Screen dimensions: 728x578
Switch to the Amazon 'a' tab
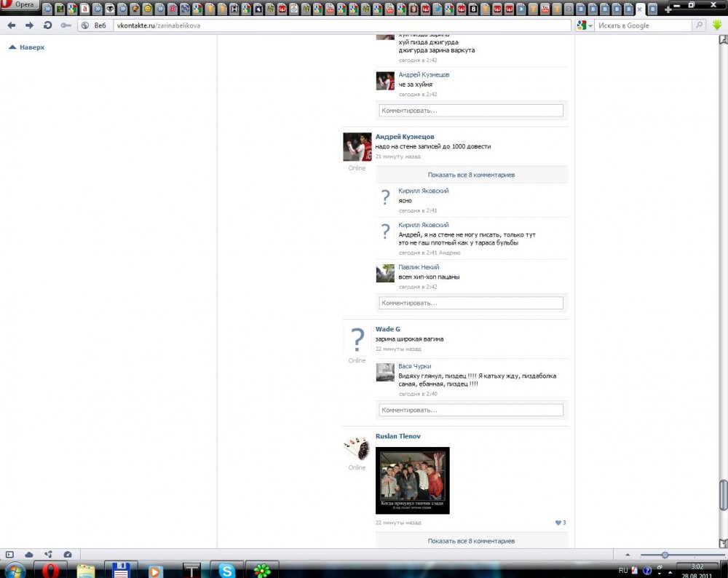pos(84,8)
